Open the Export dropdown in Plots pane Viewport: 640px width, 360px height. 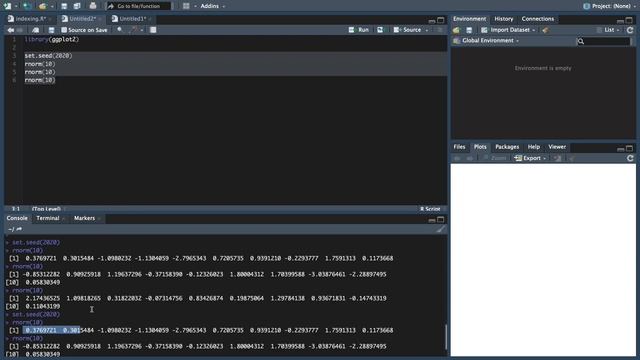(x=530, y=158)
